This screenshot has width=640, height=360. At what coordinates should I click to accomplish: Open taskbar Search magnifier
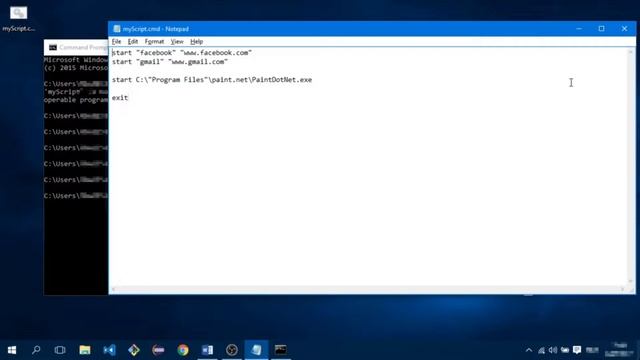[x=36, y=350]
